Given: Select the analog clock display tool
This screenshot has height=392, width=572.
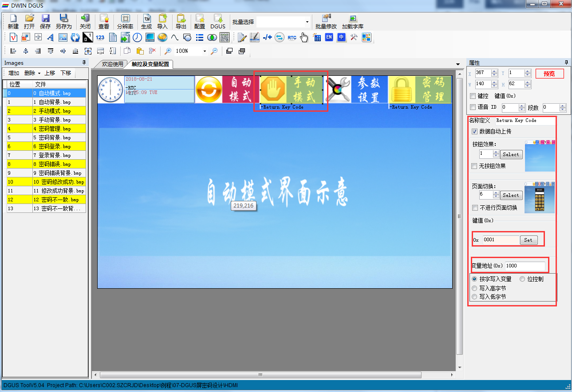Looking at the screenshot, I should point(138,37).
